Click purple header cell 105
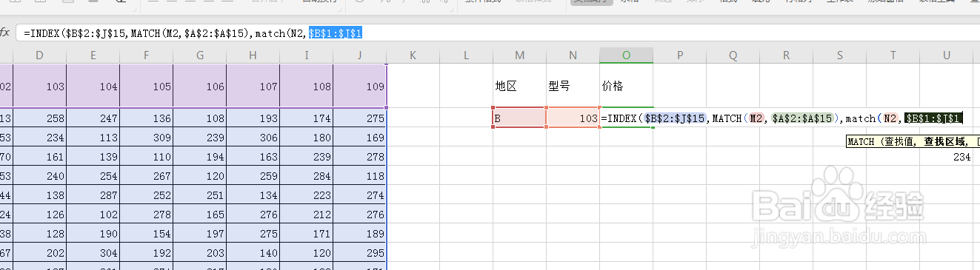This screenshot has width=980, height=270. [x=146, y=86]
